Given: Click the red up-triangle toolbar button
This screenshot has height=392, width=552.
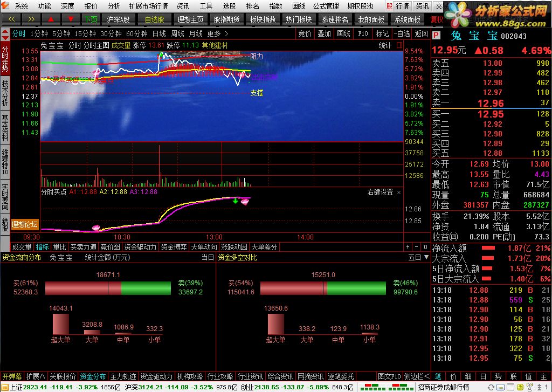Looking at the screenshot, I should 51,19.
